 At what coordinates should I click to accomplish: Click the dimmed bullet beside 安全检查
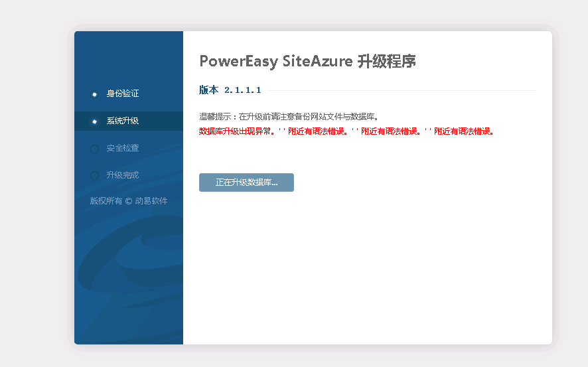pos(94,149)
